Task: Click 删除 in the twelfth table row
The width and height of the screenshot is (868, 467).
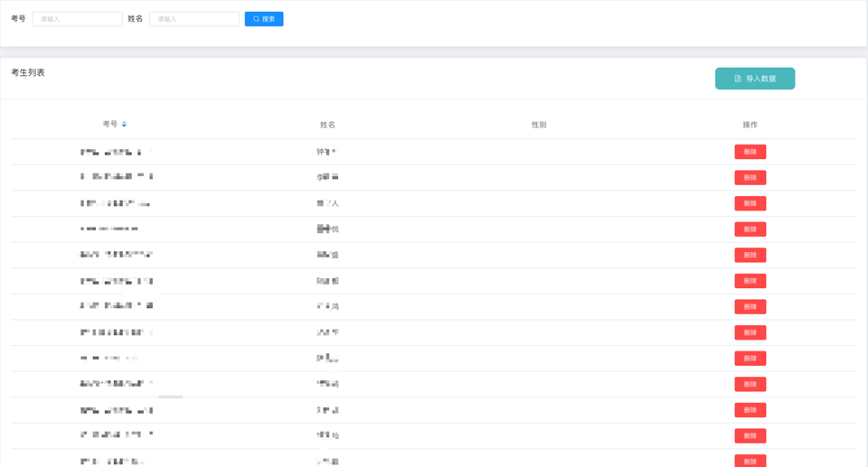Action: click(750, 435)
